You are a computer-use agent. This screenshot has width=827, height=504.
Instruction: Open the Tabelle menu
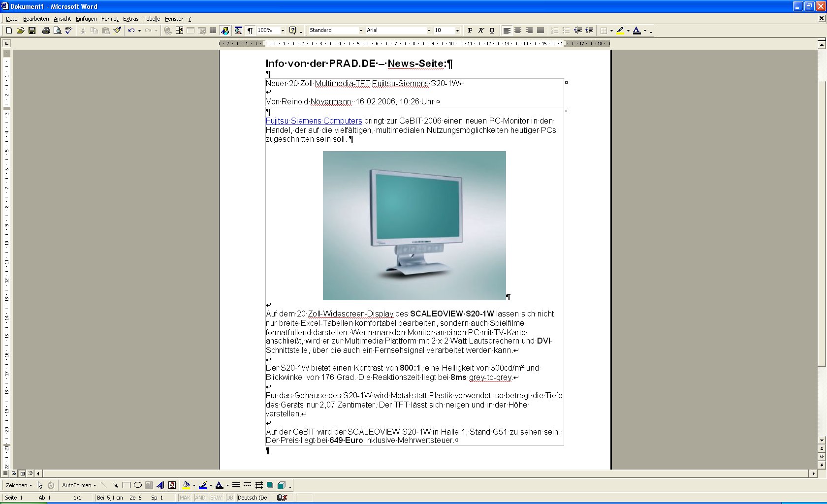pyautogui.click(x=152, y=19)
